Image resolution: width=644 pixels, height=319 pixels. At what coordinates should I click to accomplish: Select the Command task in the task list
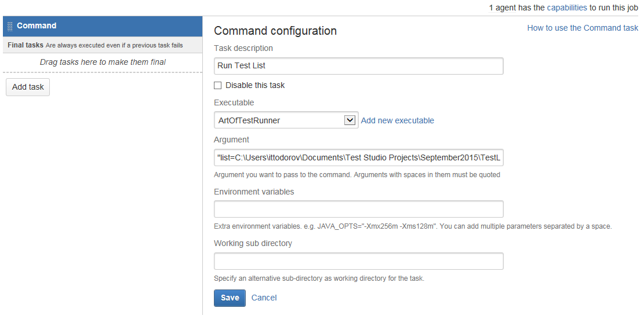pos(103,26)
